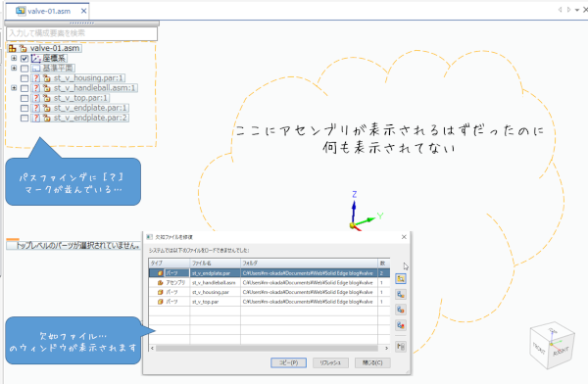Click the 閉じる(C) button
588x384 pixels.
click(372, 362)
